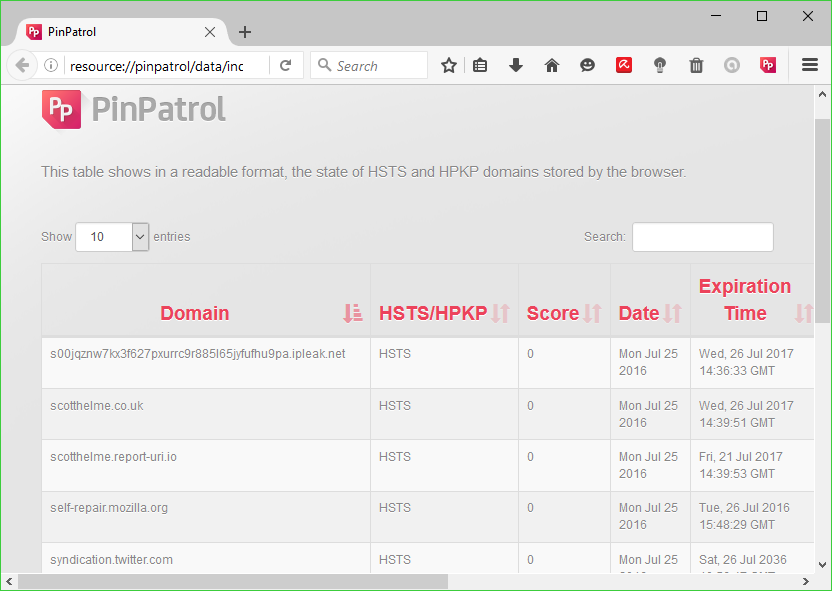
Task: Go to the Home page icon
Action: click(x=552, y=65)
